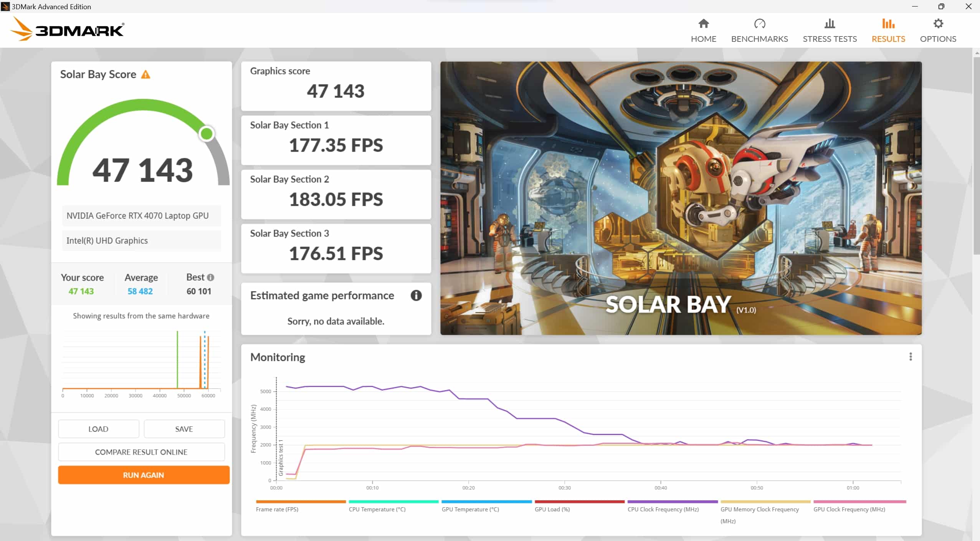Toggle GPU Clock Frequency legend series
Viewport: 980px width, 541px height.
coord(849,509)
